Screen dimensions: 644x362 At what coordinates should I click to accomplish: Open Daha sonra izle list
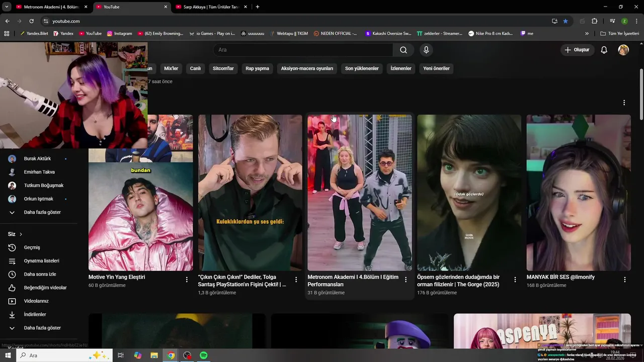(39, 274)
